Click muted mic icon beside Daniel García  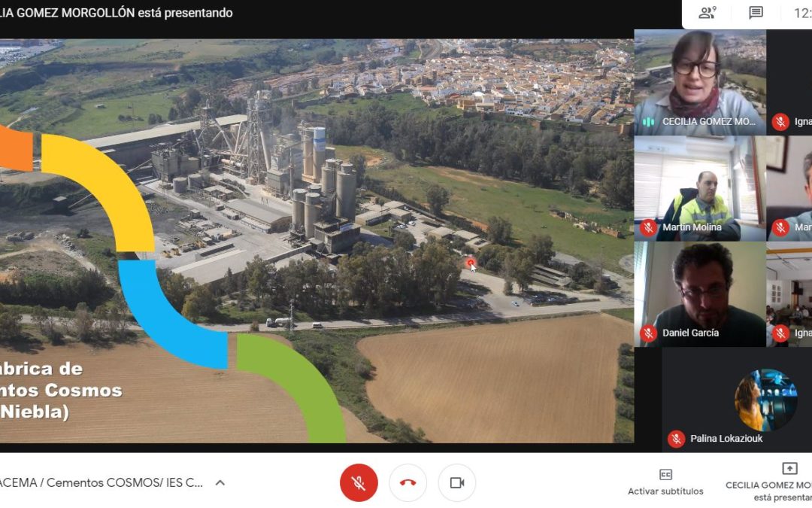[x=648, y=333]
